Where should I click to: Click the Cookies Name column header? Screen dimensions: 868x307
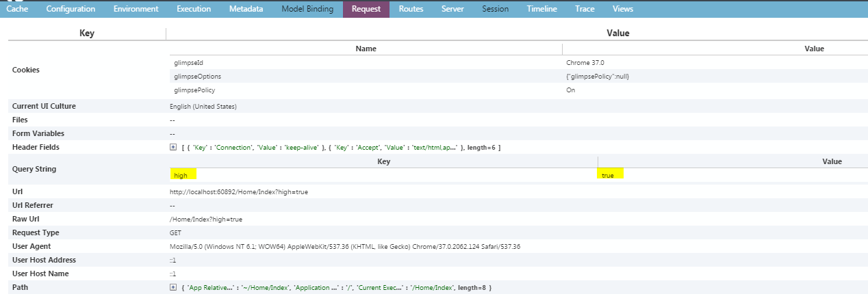pos(366,49)
